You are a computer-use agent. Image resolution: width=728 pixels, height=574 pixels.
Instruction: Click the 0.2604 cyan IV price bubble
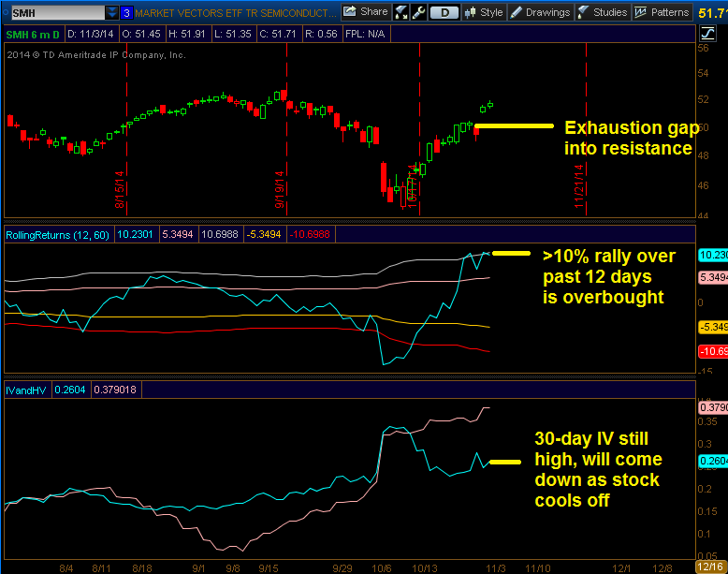coord(712,461)
